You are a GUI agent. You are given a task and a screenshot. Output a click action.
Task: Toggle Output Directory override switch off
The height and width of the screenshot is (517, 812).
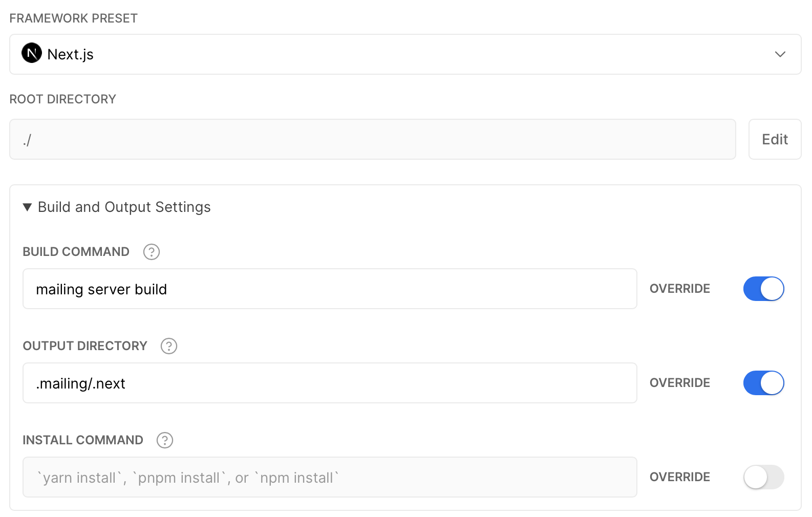tap(764, 383)
